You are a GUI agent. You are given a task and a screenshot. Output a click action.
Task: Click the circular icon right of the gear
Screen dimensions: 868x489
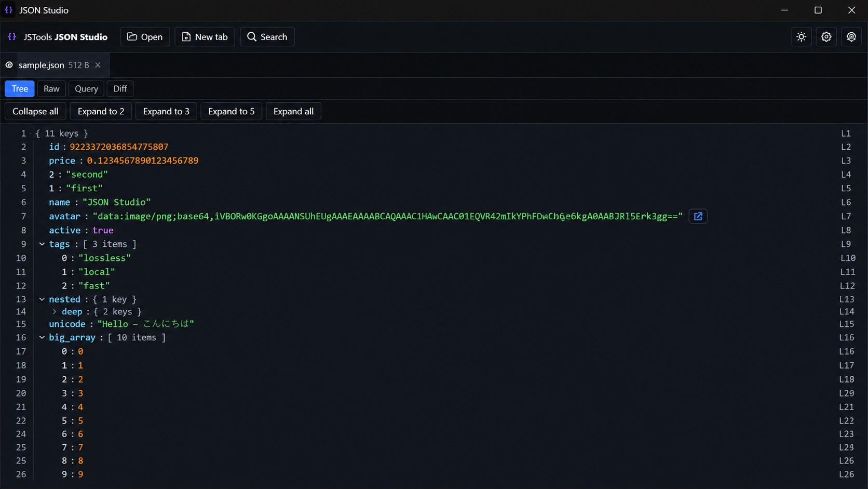(851, 37)
